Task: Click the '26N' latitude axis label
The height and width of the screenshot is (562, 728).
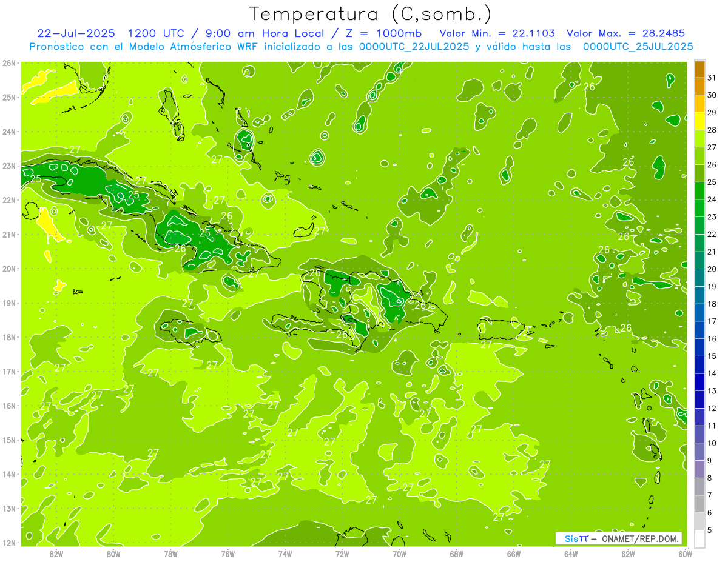Action: [8, 63]
